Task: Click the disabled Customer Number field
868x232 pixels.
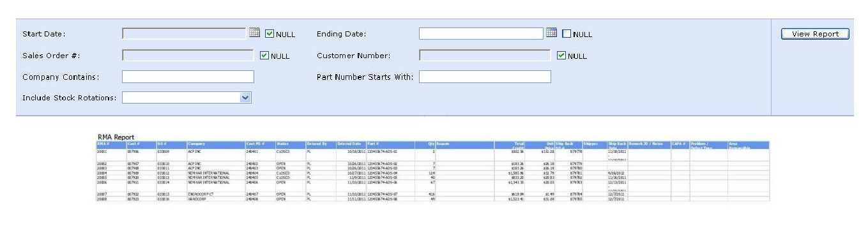Action: tap(485, 56)
